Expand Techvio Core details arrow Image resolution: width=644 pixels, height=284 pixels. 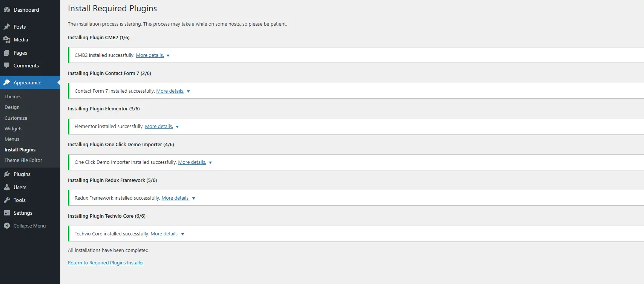pos(183,234)
